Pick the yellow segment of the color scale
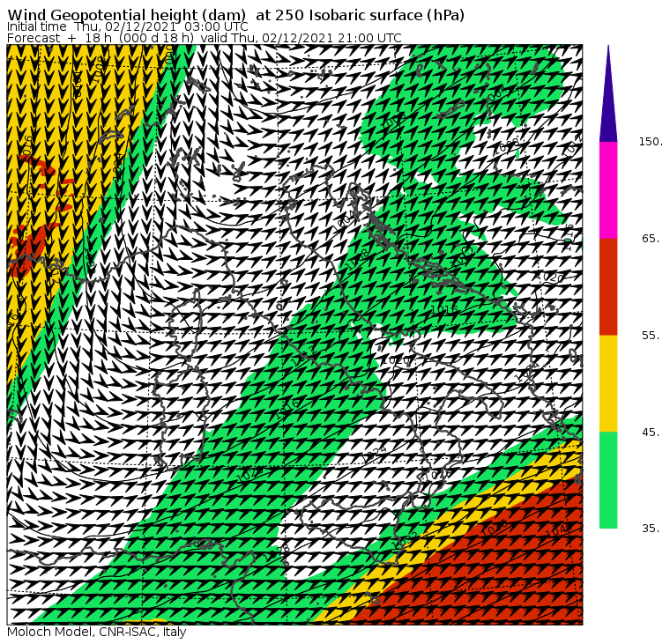This screenshot has height=644, width=670. [x=608, y=383]
